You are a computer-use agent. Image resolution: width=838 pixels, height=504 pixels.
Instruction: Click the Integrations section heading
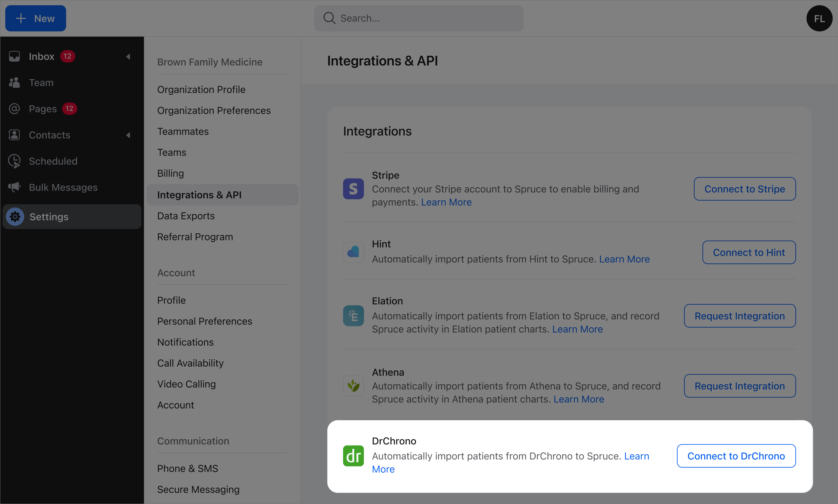[x=377, y=131]
